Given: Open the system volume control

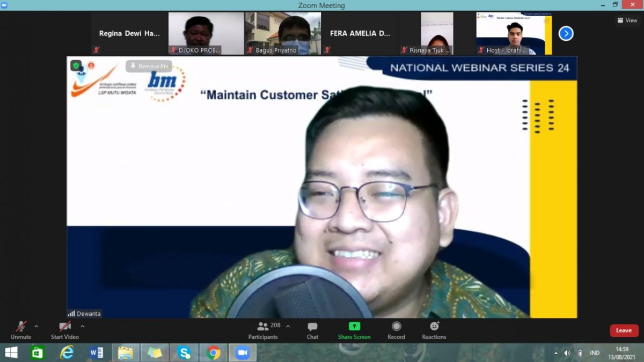Looking at the screenshot, I should 567,353.
